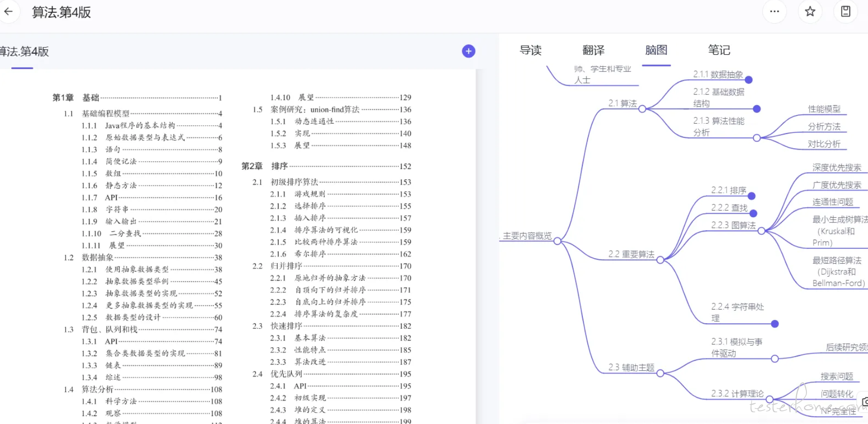Expand the 2.1.2 基础数据结构 node
This screenshot has height=424, width=868.
(x=757, y=109)
